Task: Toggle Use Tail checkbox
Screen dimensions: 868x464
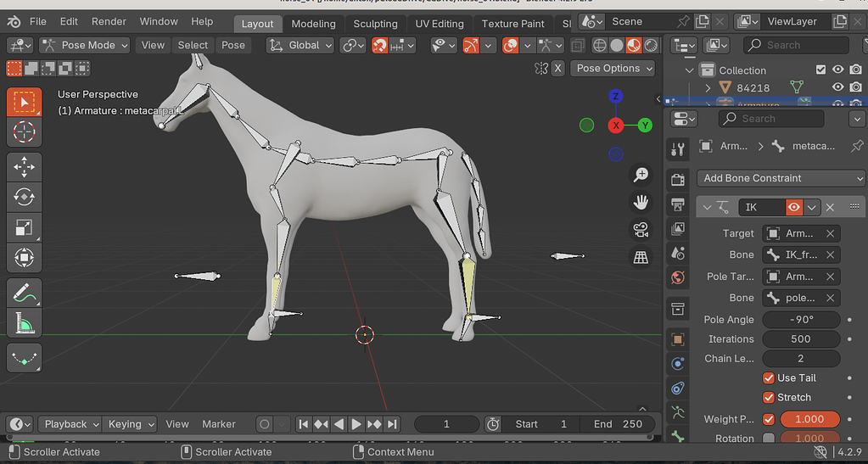Action: click(x=769, y=378)
